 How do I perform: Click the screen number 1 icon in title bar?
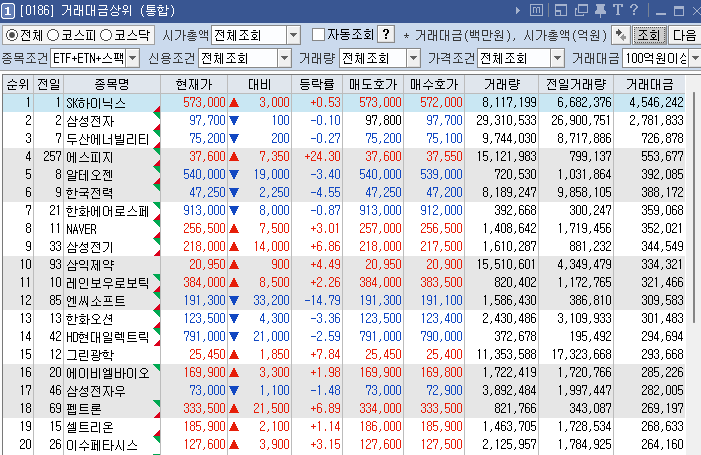point(8,11)
